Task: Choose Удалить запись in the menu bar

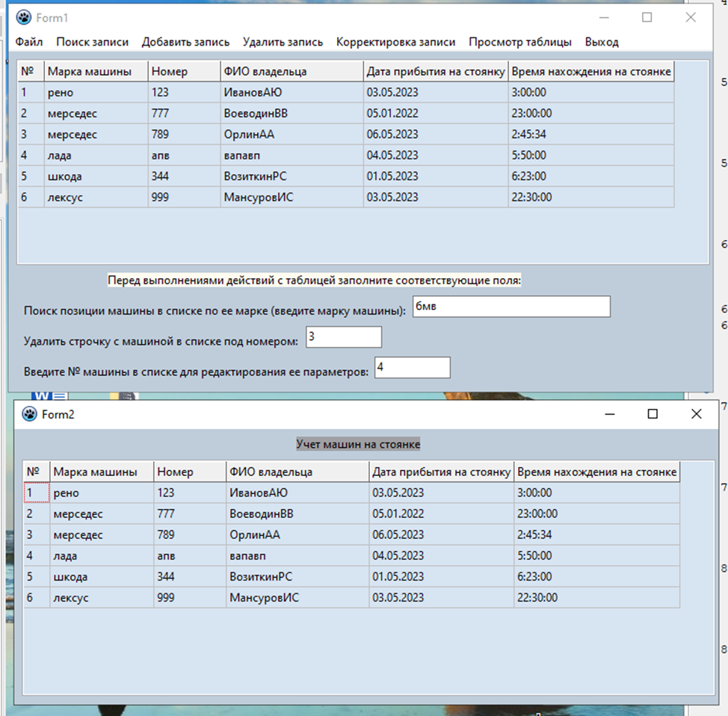Action: point(283,42)
